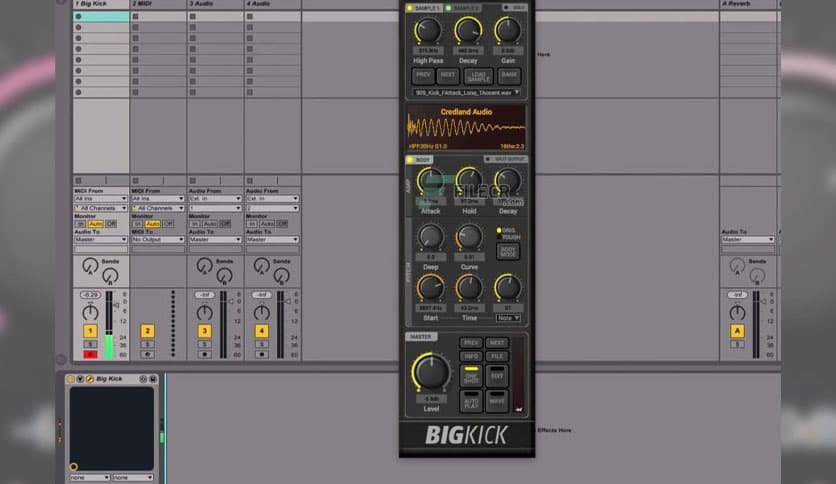
Task: Click the track 3 activator button
Action: (x=204, y=331)
